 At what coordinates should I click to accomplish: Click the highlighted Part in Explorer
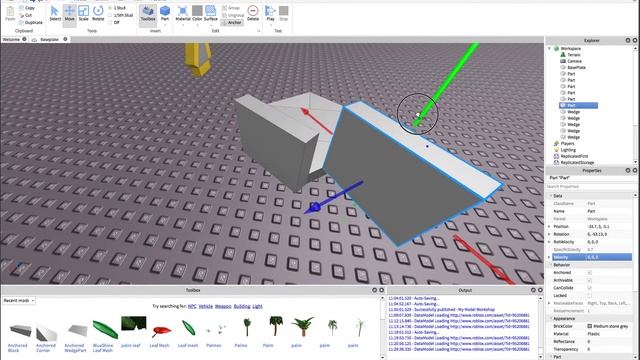tap(578, 105)
